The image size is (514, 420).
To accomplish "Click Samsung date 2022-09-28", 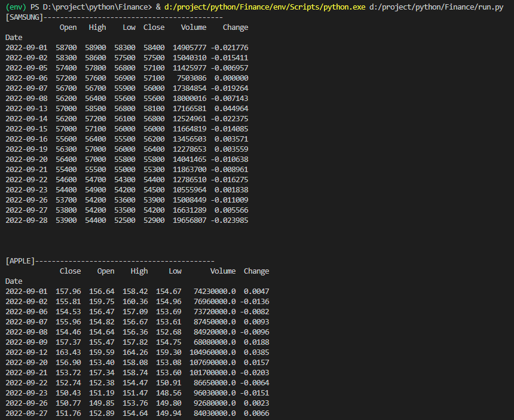I will (x=26, y=220).
